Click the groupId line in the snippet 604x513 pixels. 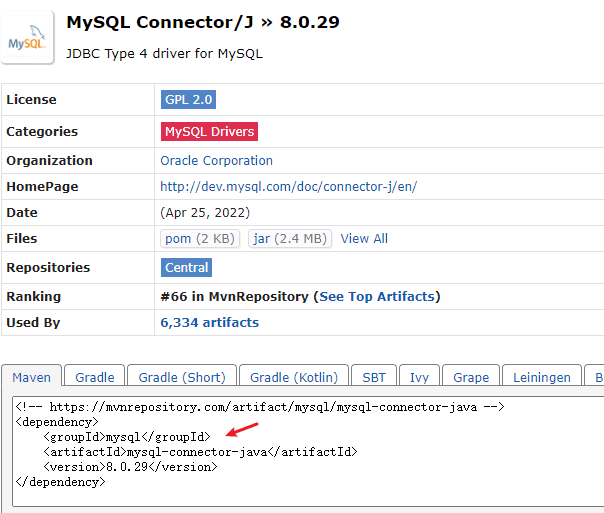click(x=127, y=437)
